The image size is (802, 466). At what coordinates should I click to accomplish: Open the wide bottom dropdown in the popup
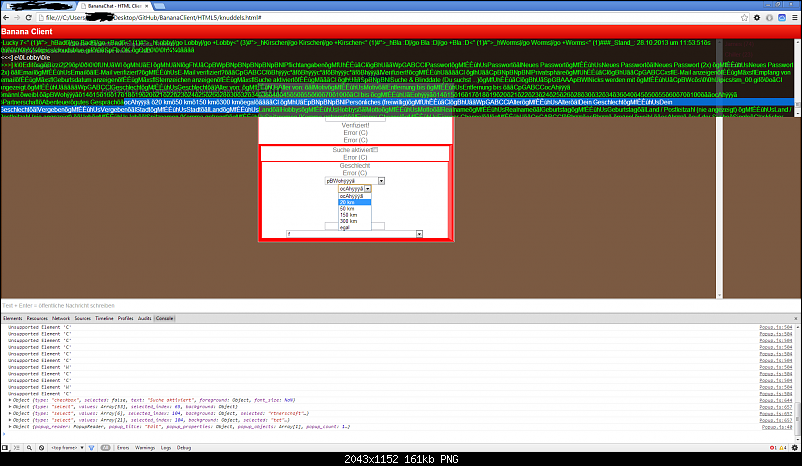(x=354, y=234)
